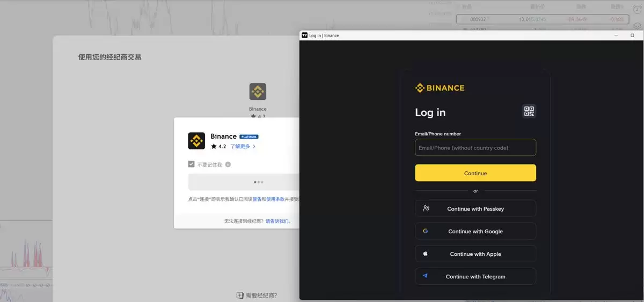Choose Continue with Passkey
This screenshot has width=644, height=302.
475,208
